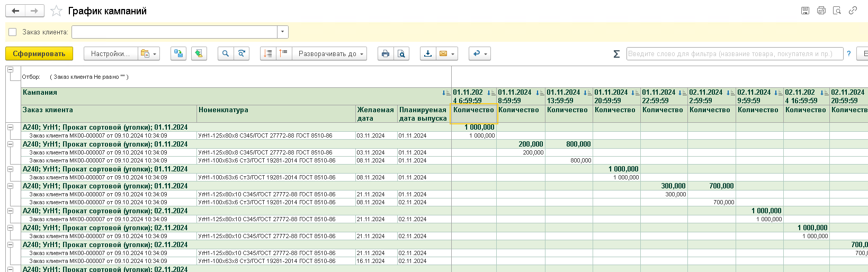Add form to favorites with star icon
This screenshot has width=868, height=272.
pos(56,11)
